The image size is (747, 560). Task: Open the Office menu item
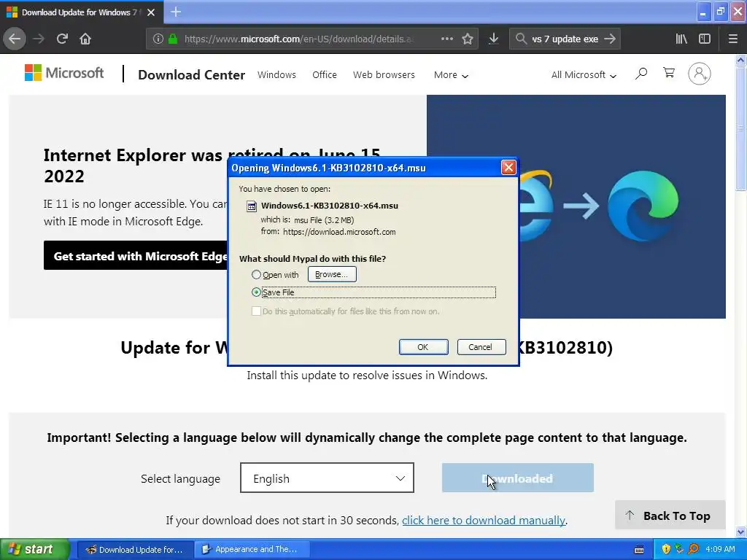click(325, 75)
